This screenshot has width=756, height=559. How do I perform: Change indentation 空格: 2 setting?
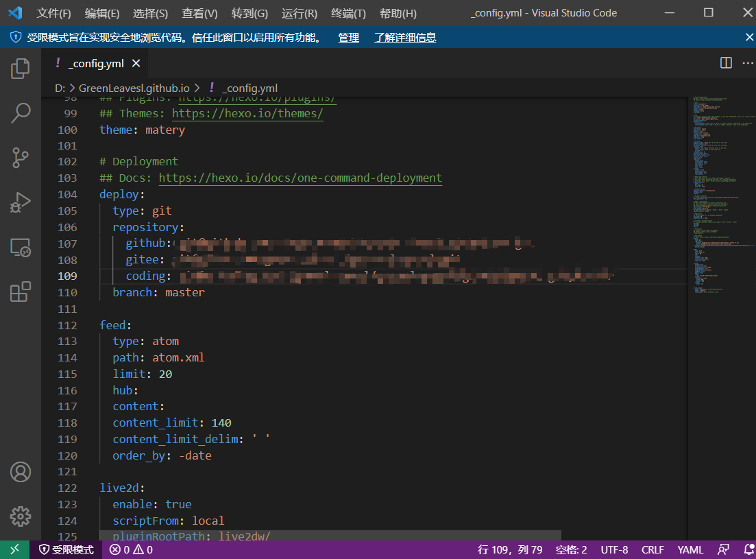[x=571, y=550]
